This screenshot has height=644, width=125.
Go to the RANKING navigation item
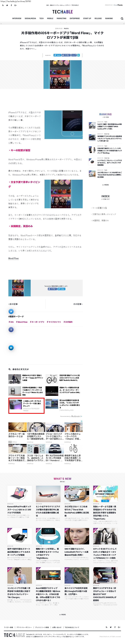pos(109,19)
